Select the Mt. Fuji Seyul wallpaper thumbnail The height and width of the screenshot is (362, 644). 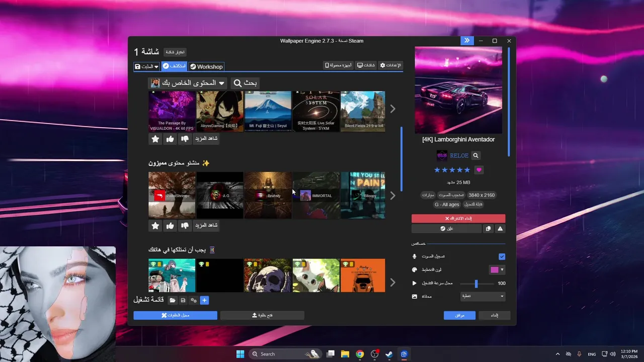(x=268, y=111)
